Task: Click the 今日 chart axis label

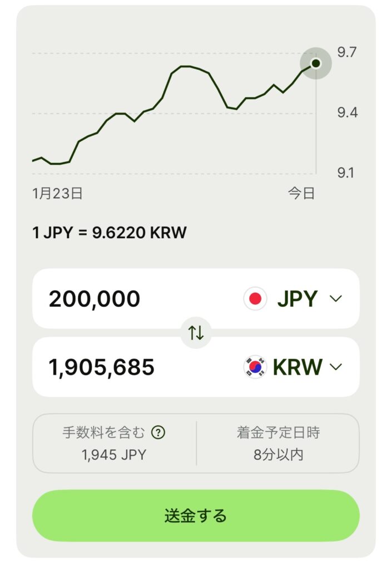Action: [301, 193]
